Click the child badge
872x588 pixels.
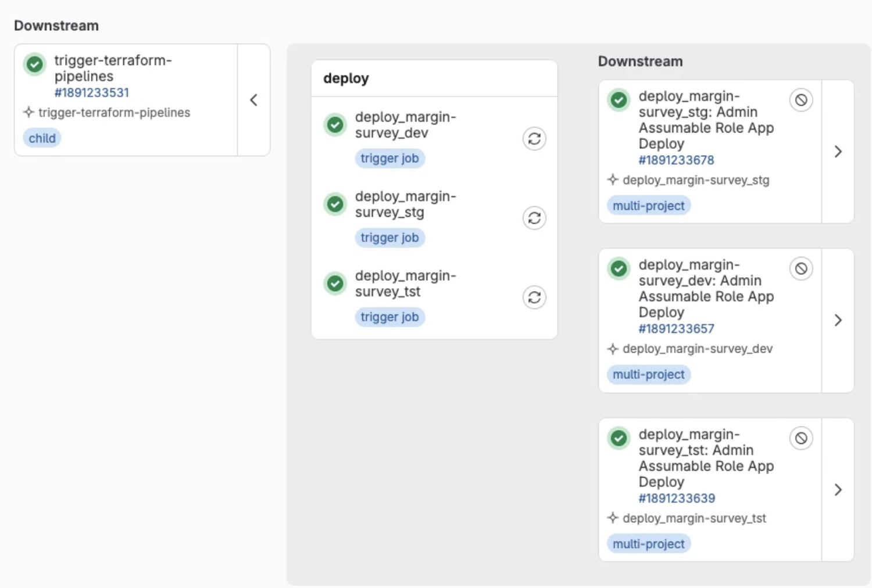click(42, 138)
